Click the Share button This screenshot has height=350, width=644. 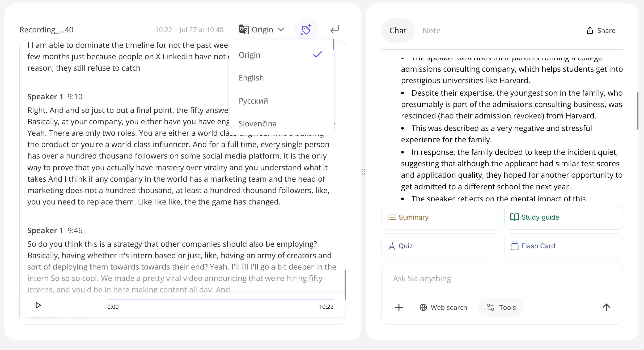click(601, 30)
